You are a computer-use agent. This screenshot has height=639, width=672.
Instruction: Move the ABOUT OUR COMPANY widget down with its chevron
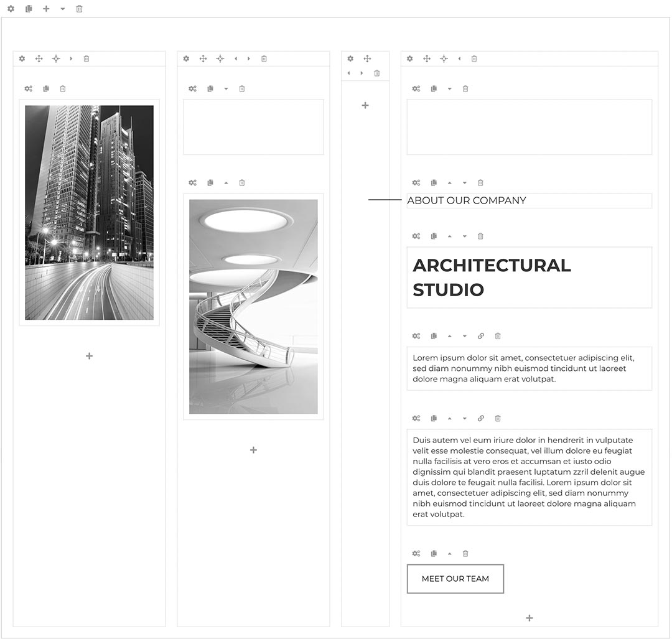464,182
